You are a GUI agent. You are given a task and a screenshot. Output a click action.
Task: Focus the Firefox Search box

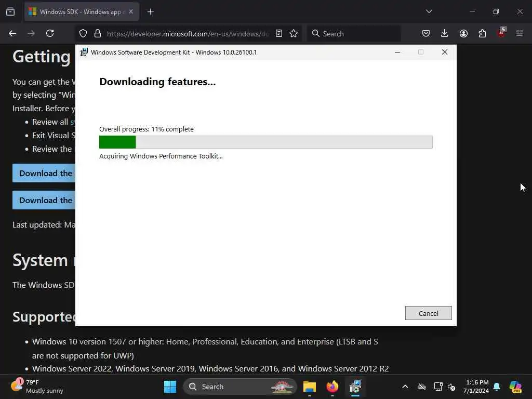pos(354,34)
